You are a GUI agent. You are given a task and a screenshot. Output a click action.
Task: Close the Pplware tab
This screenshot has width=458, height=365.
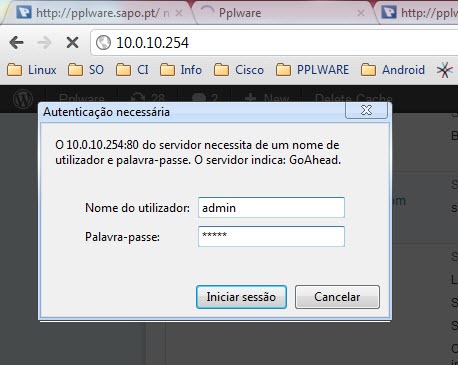(361, 13)
